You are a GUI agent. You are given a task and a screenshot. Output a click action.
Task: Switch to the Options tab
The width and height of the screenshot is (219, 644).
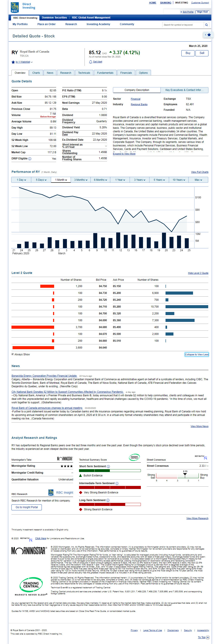(143, 73)
